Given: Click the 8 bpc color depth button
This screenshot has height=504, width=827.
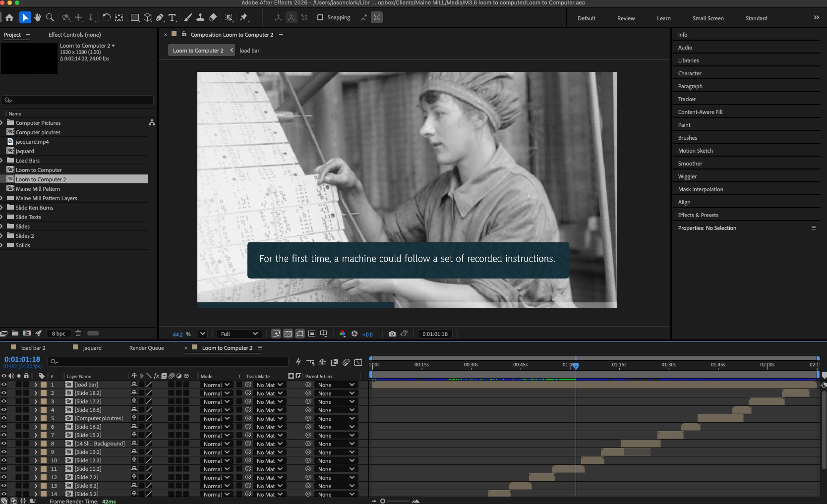Looking at the screenshot, I should click(x=59, y=334).
